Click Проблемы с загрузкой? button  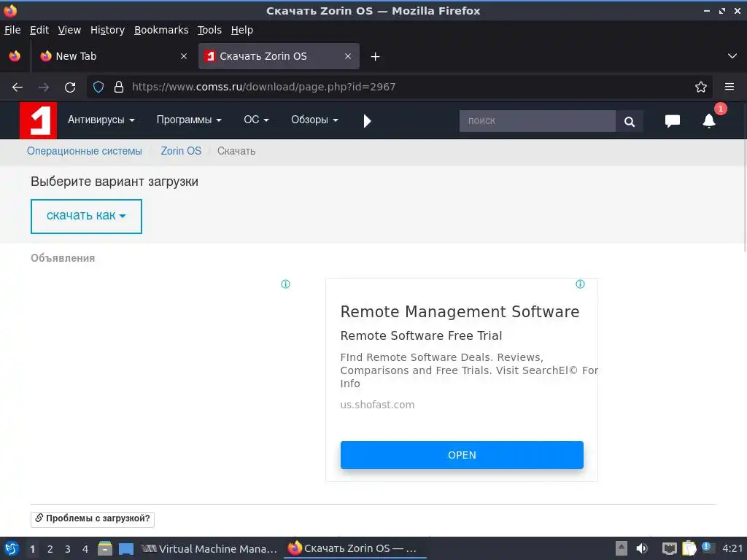coord(93,518)
